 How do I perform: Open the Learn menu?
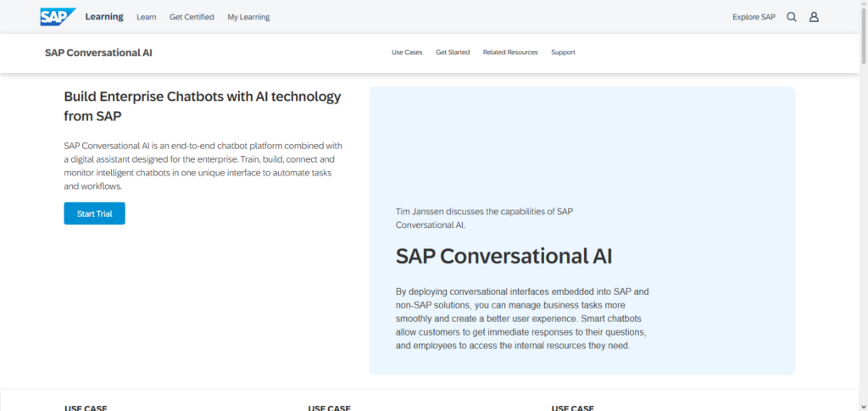pos(146,17)
